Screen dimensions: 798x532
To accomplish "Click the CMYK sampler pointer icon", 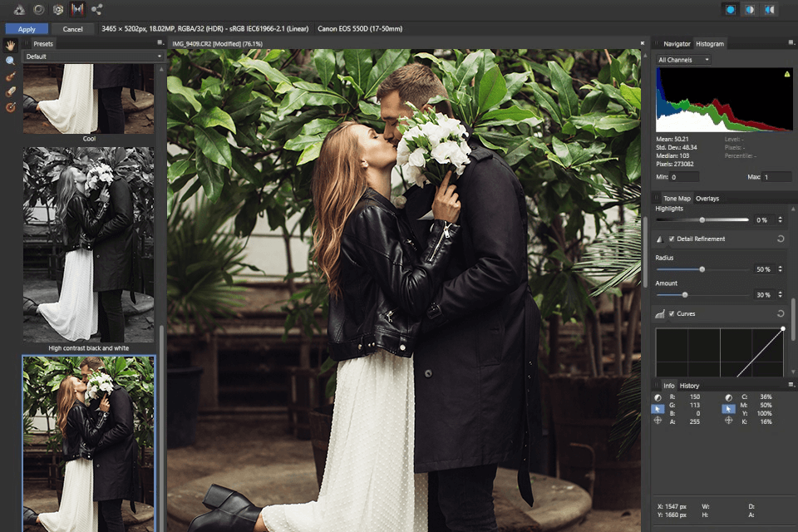I will (x=728, y=409).
